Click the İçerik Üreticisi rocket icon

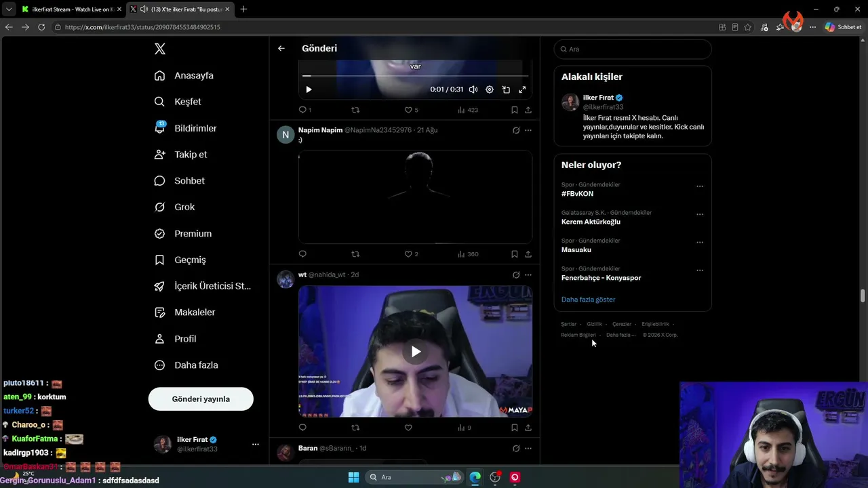click(x=159, y=286)
